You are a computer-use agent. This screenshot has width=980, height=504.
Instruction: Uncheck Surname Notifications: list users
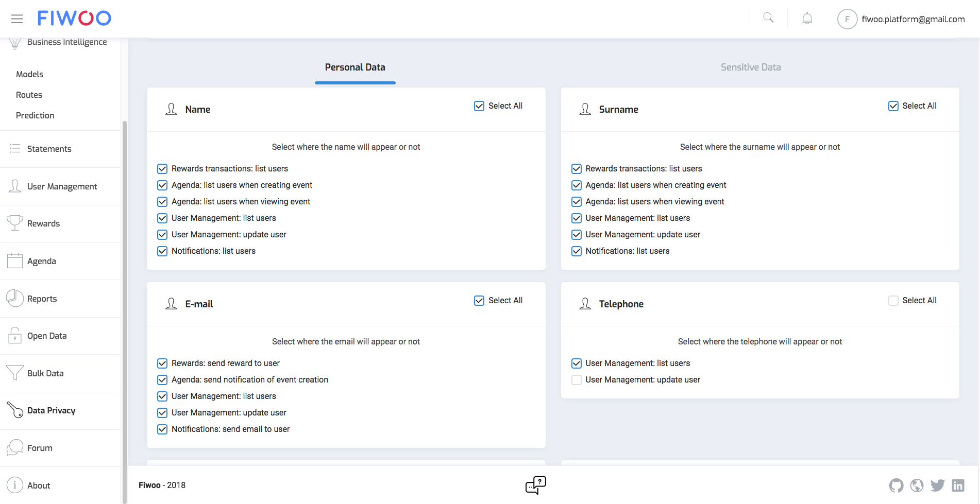(x=577, y=251)
